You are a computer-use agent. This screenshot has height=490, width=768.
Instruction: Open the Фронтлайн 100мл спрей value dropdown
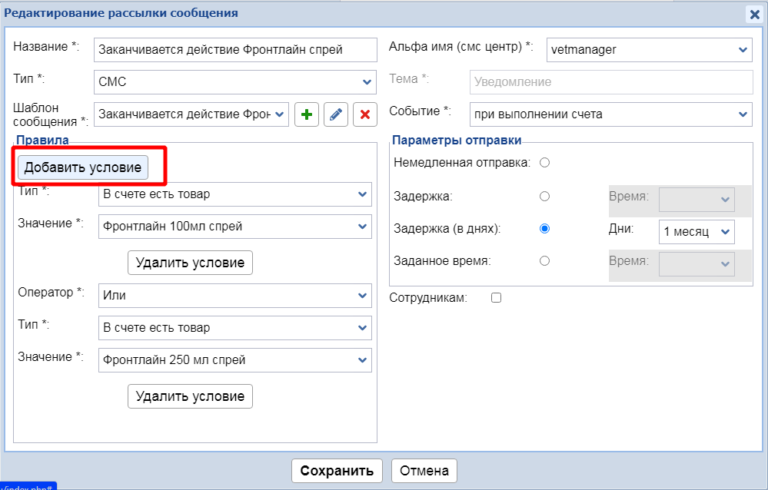[x=234, y=226]
